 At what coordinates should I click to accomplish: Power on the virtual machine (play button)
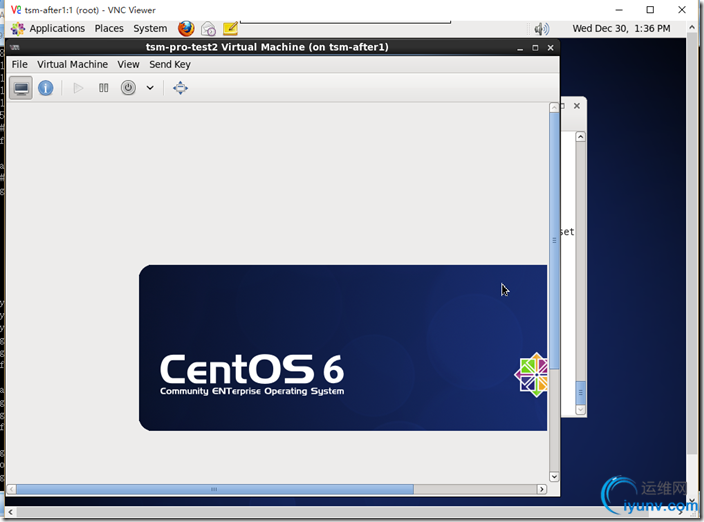78,88
